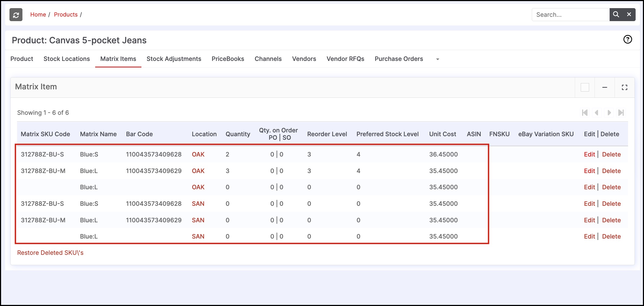
Task: Click the Matrix SKU Code column header
Action: click(45, 134)
